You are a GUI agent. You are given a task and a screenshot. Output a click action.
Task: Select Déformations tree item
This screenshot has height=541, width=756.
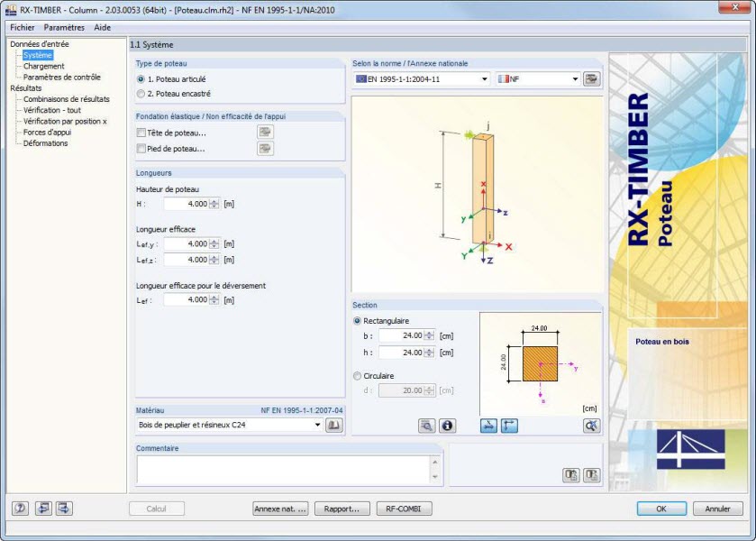pos(45,143)
